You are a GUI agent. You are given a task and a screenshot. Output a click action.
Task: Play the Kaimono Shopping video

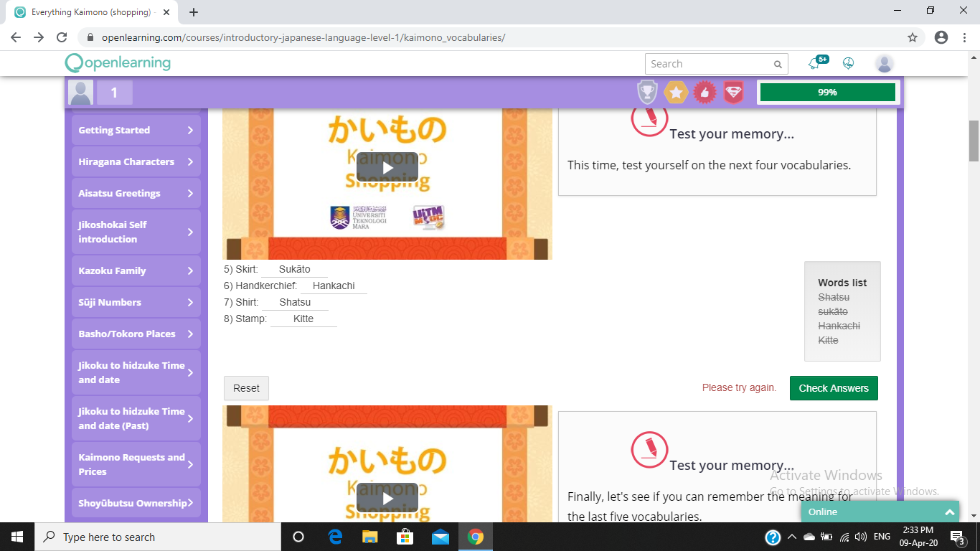tap(387, 166)
